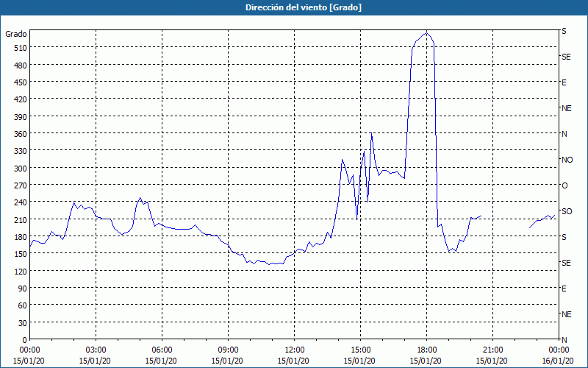This screenshot has height=368, width=588.
Task: Select the 420 degree axis label
Action: point(21,99)
